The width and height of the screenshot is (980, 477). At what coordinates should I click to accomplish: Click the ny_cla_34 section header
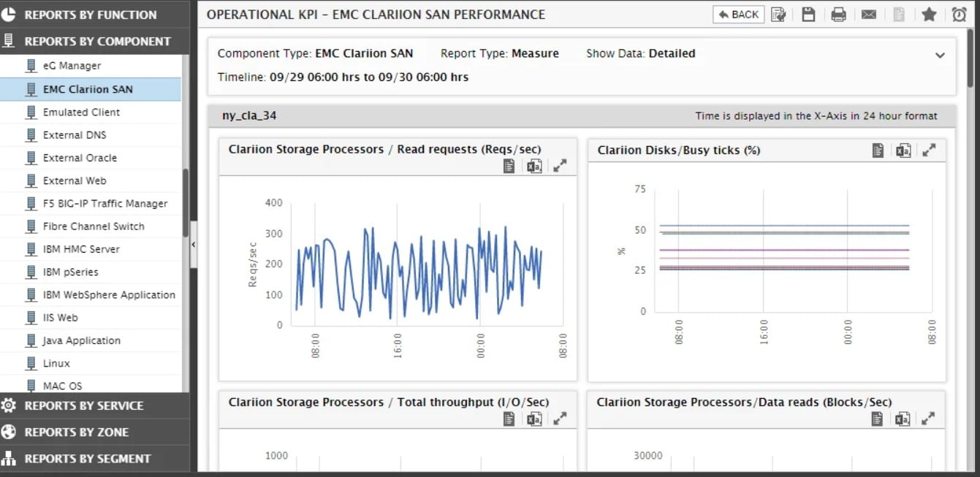tap(582, 115)
